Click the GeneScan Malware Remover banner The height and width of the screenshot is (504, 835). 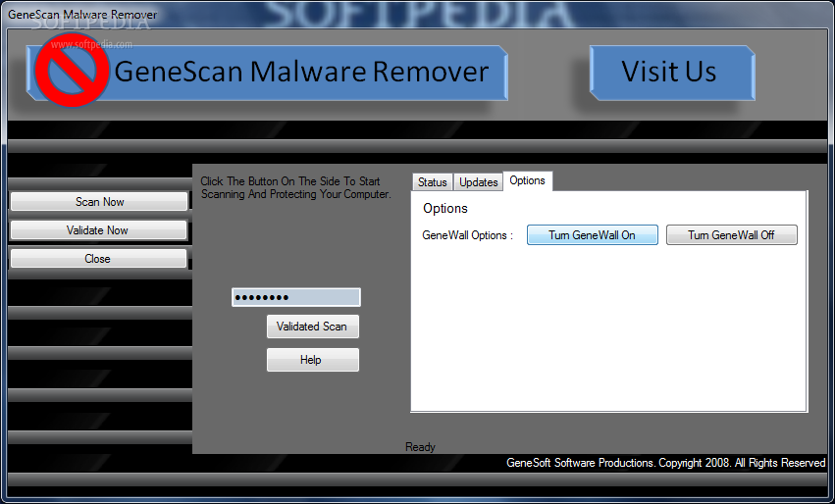[267, 73]
